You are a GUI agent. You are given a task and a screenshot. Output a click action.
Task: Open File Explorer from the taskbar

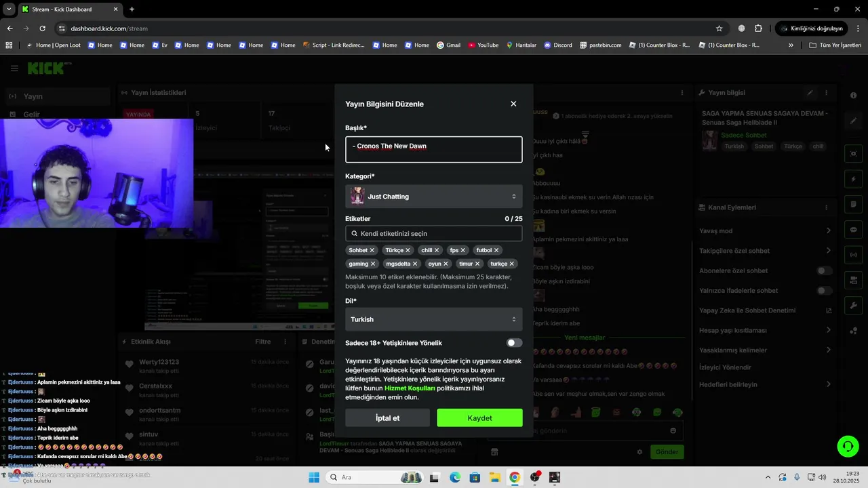tap(495, 477)
